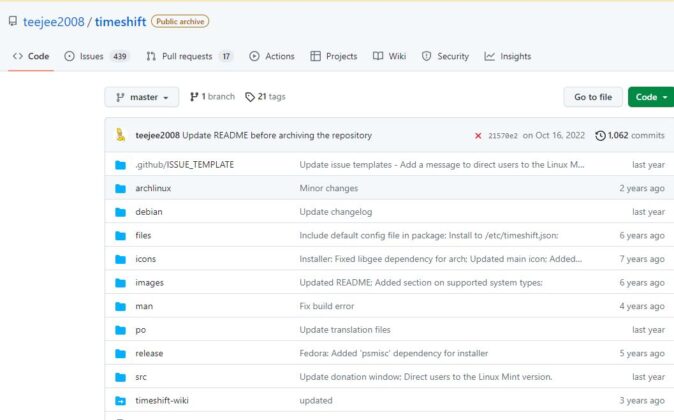Open the teejee2008 owner profile link
The width and height of the screenshot is (674, 420).
pyautogui.click(x=54, y=21)
